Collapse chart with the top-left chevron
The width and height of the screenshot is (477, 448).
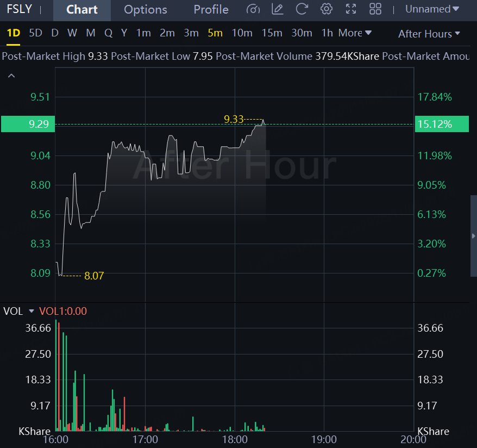click(11, 76)
